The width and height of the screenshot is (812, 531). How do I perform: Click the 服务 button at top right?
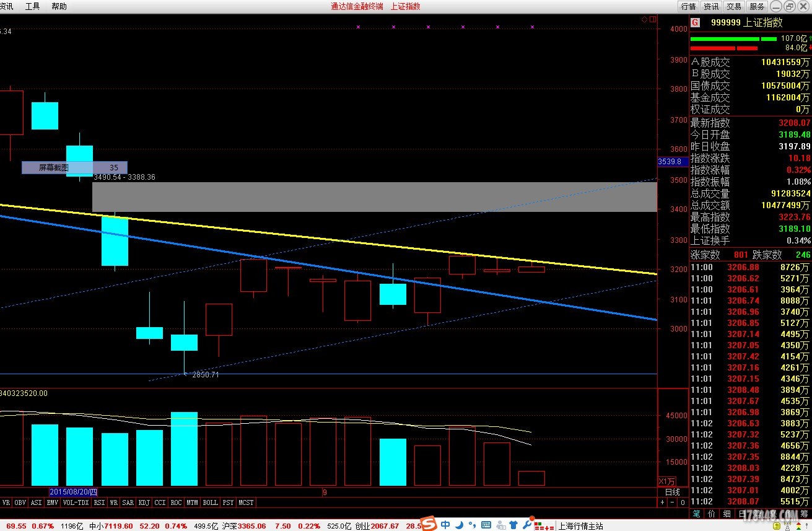point(757,6)
